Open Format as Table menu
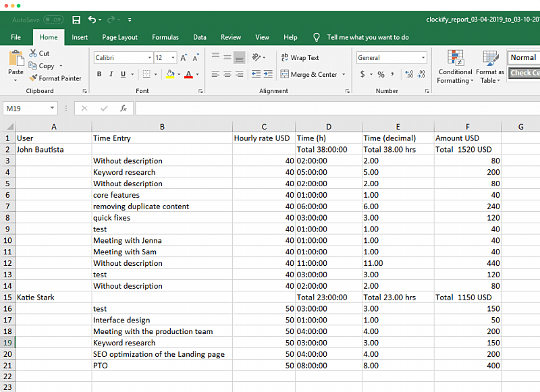 pyautogui.click(x=490, y=67)
